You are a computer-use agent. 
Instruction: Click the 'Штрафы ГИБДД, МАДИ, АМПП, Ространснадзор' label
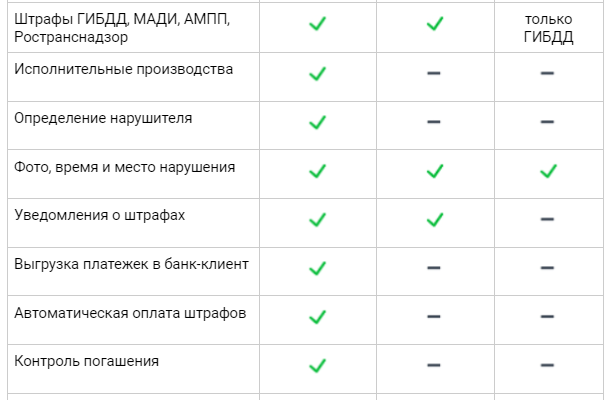point(122,28)
